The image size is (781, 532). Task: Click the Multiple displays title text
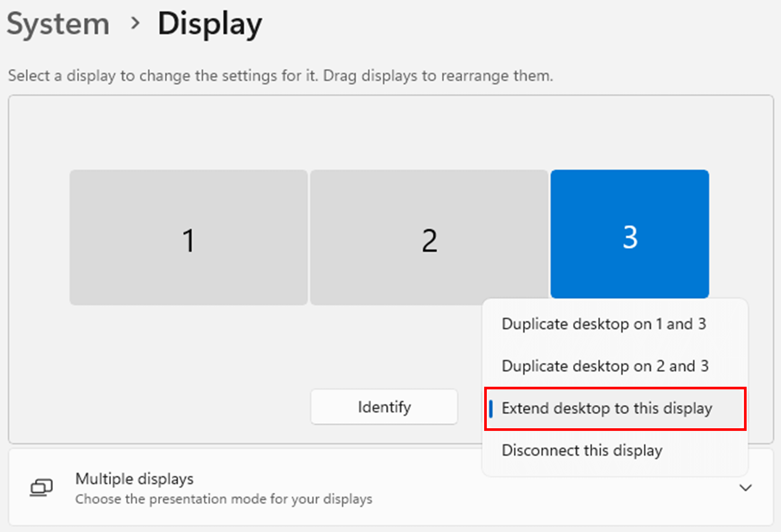(x=134, y=479)
